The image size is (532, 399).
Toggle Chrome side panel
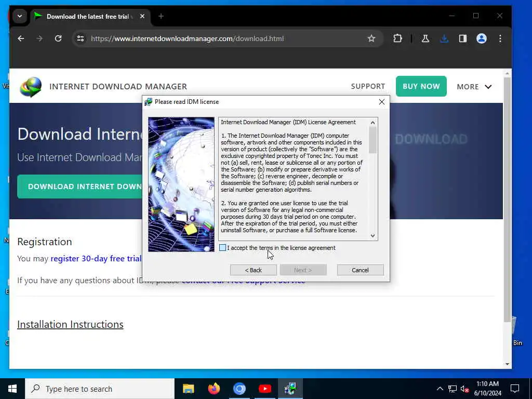point(463,38)
